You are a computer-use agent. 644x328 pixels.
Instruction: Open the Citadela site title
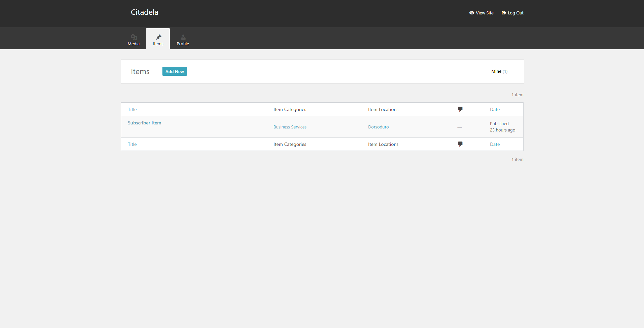coord(145,12)
